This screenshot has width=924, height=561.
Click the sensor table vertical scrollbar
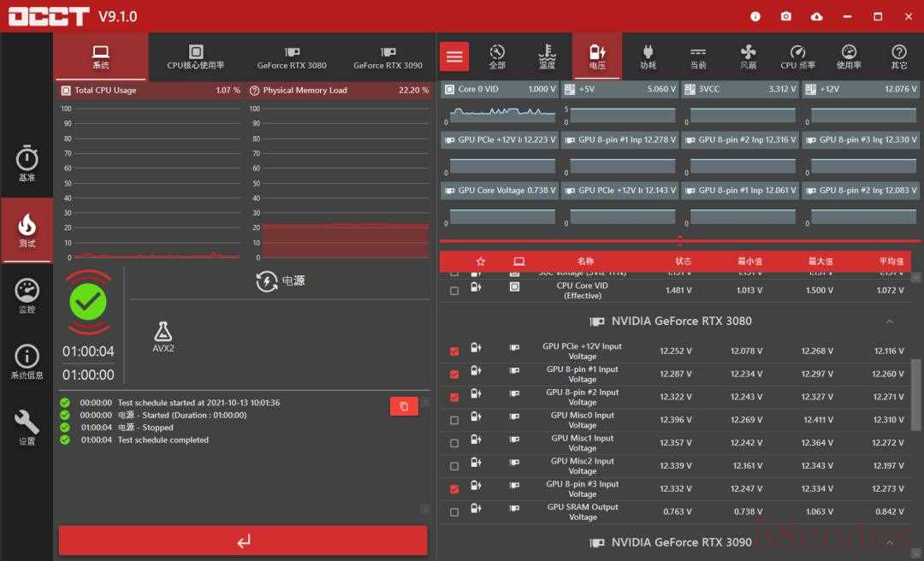pos(915,393)
